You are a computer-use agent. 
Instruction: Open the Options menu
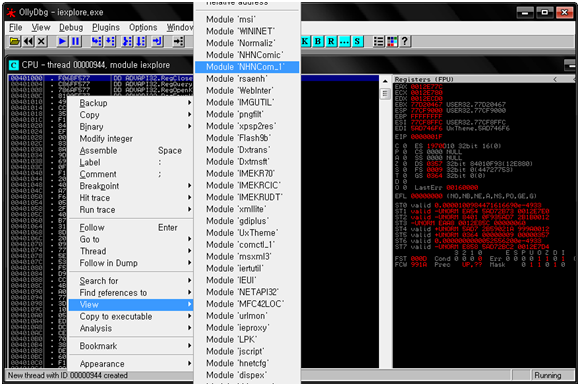click(x=143, y=27)
